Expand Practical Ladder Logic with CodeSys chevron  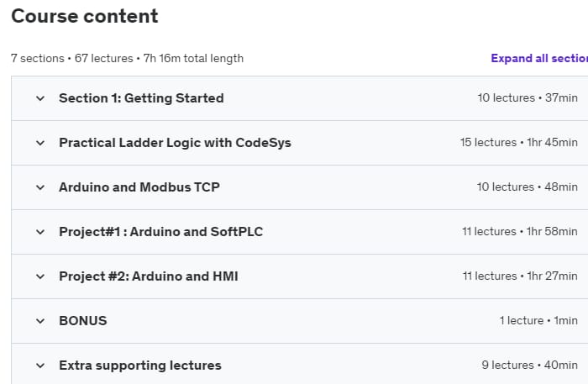[39, 143]
